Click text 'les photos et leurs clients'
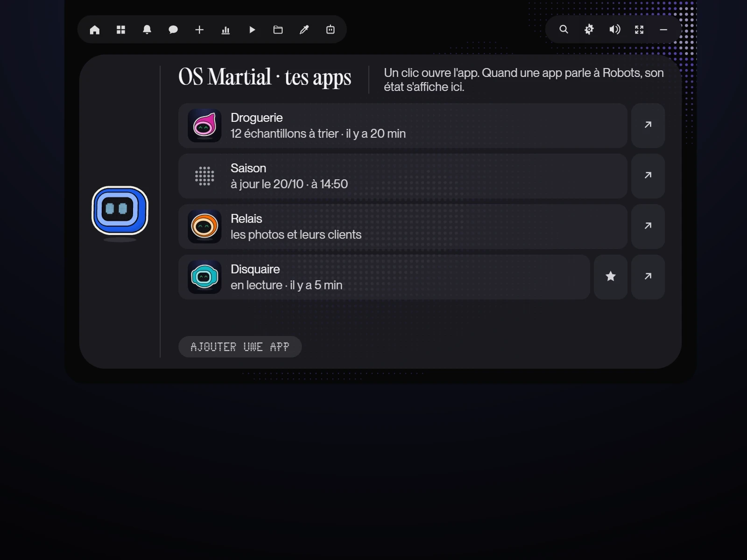 tap(296, 235)
